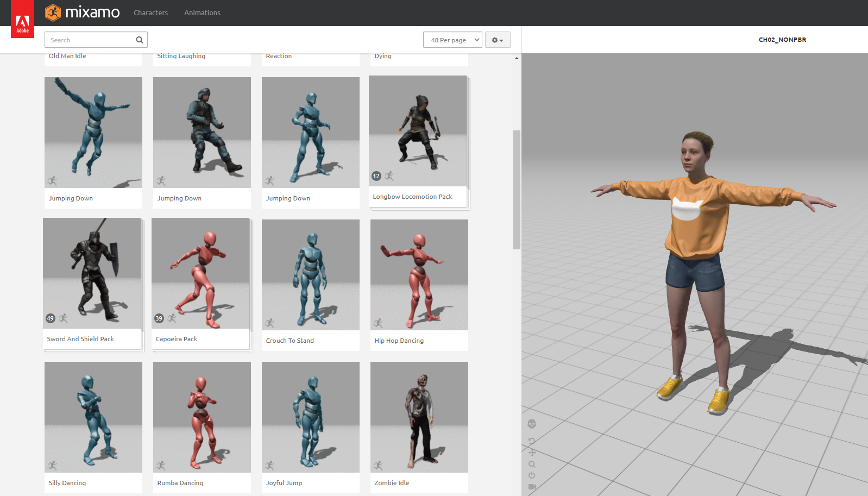Click the runner icon on the Capoeira Pack card
868x496 pixels.
pos(172,318)
